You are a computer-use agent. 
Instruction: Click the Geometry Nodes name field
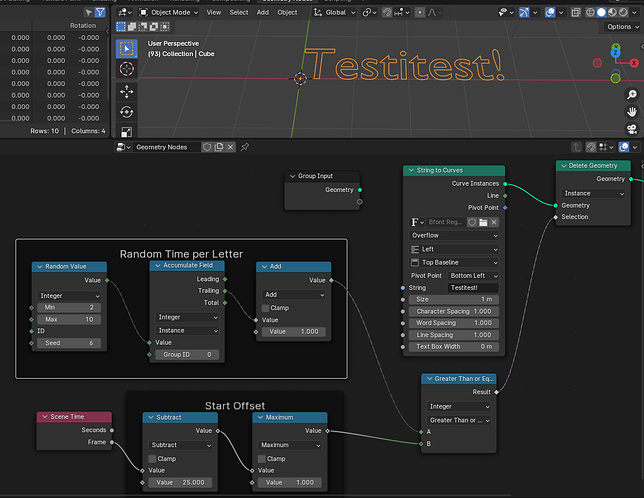[167, 147]
